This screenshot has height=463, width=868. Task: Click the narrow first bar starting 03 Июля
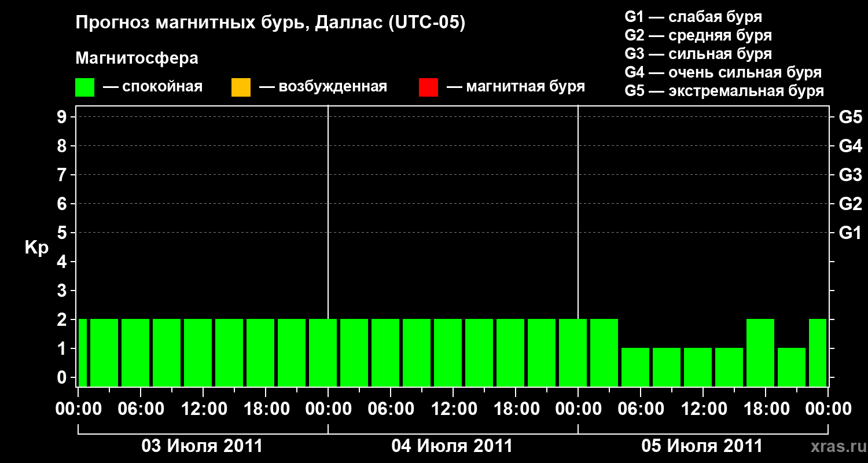point(83,352)
